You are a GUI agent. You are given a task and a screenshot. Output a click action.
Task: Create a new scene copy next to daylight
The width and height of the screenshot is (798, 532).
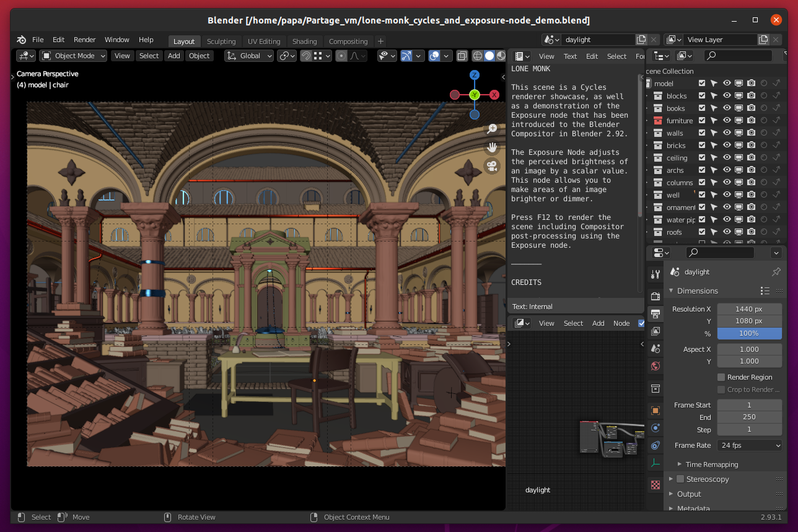(x=641, y=40)
